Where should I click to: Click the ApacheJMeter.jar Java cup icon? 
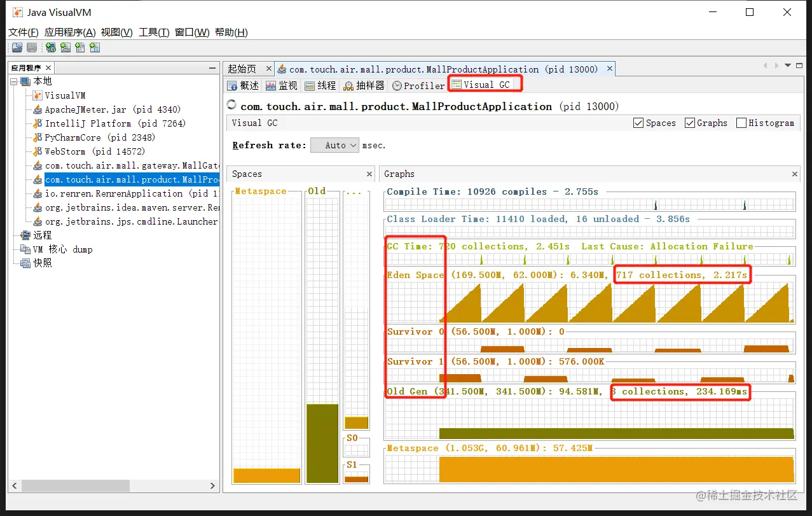click(38, 109)
